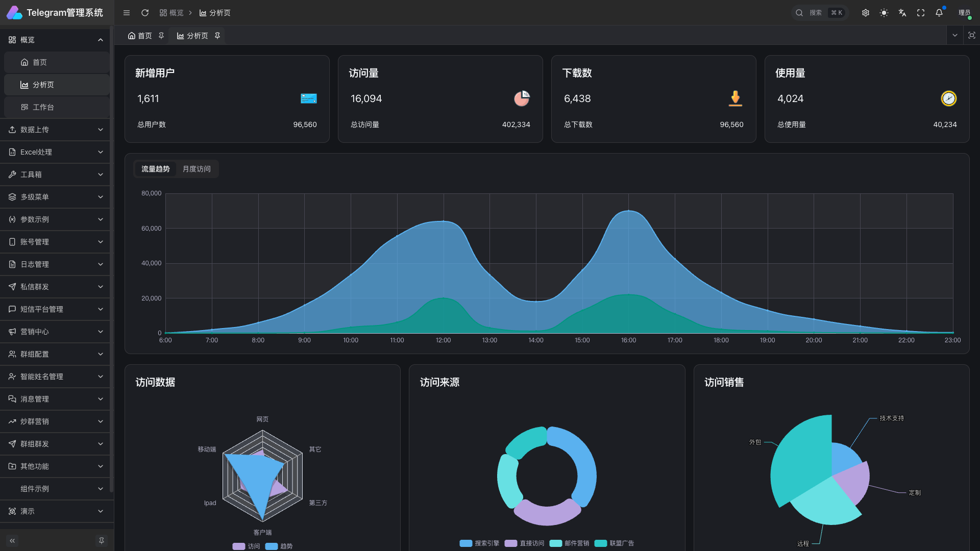Open 工作台 in the sidebar
The height and width of the screenshot is (551, 980).
[43, 107]
